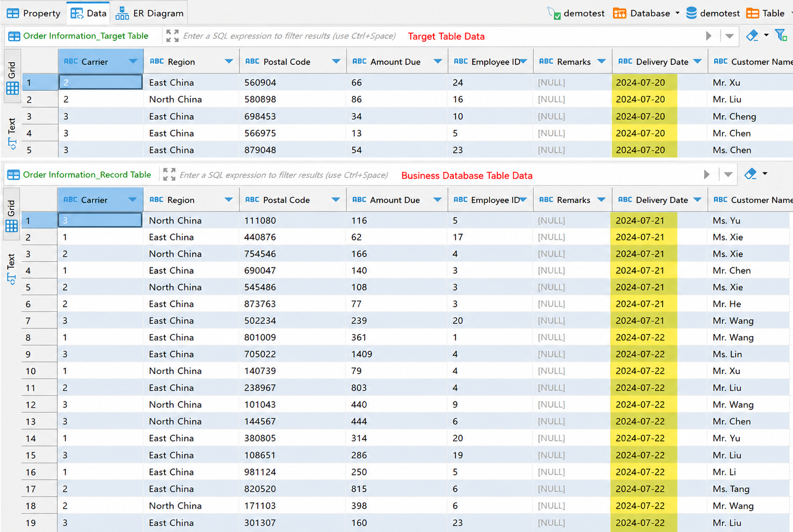Image resolution: width=793 pixels, height=532 pixels.
Task: Open Carrier column dropdown in Record Table
Action: [x=132, y=200]
